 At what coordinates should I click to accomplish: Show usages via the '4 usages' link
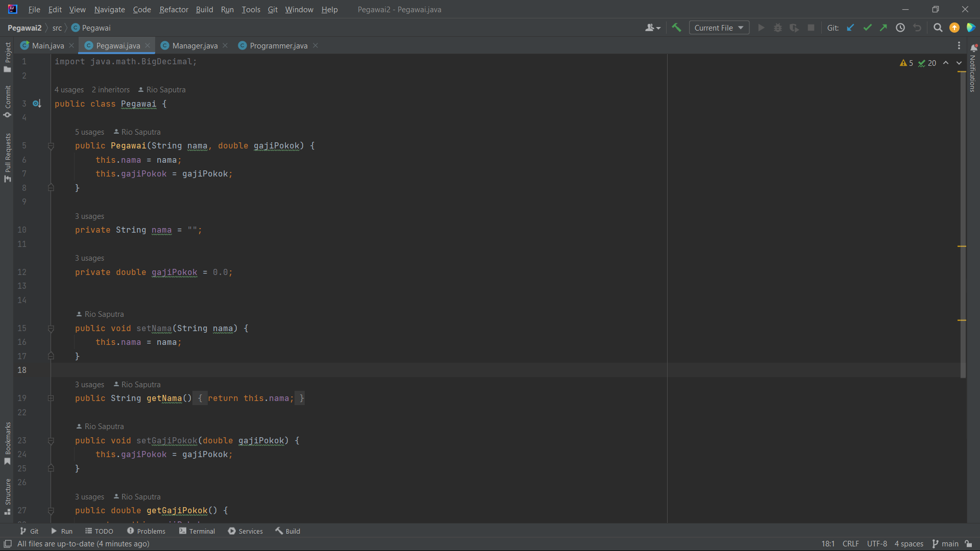[69, 89]
